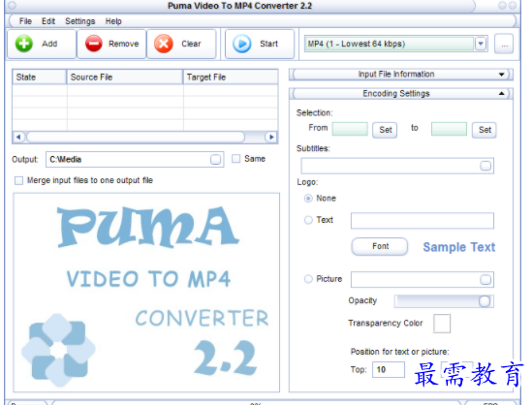Start conversion with the blue play button
This screenshot has height=405, width=532.
[260, 44]
